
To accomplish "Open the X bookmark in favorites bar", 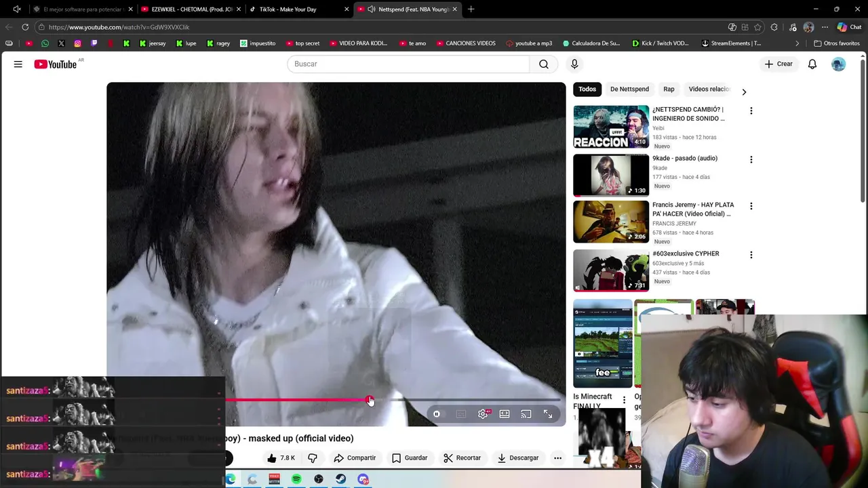I will [61, 43].
